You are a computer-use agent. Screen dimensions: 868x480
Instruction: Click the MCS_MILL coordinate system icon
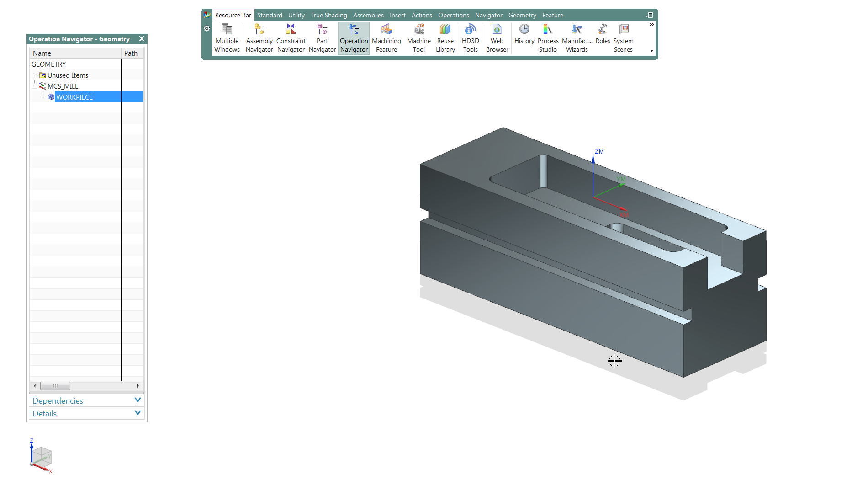tap(42, 86)
